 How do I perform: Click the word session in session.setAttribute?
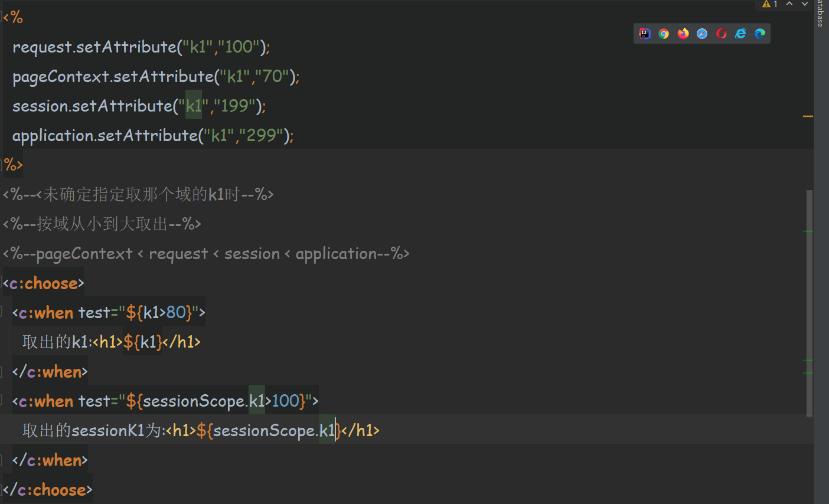(x=41, y=106)
